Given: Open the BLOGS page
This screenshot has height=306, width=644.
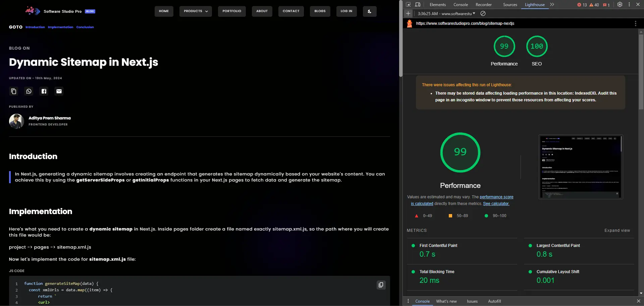Looking at the screenshot, I should 320,11.
